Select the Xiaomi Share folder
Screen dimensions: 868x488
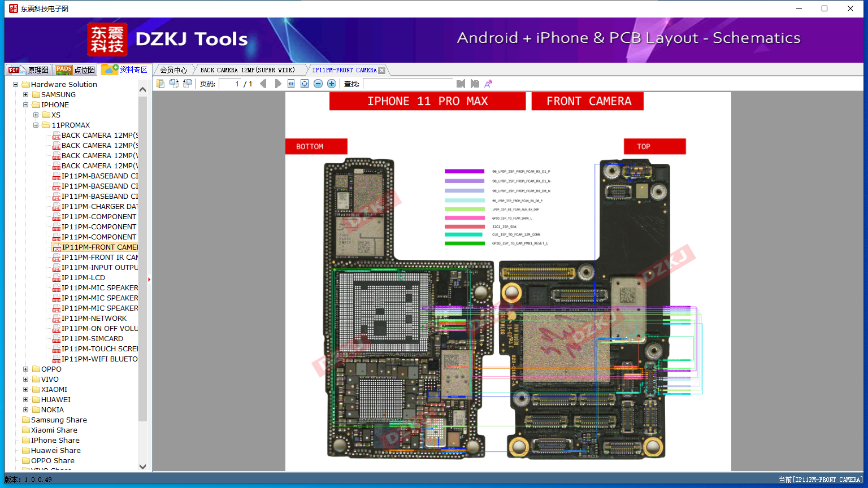click(50, 430)
